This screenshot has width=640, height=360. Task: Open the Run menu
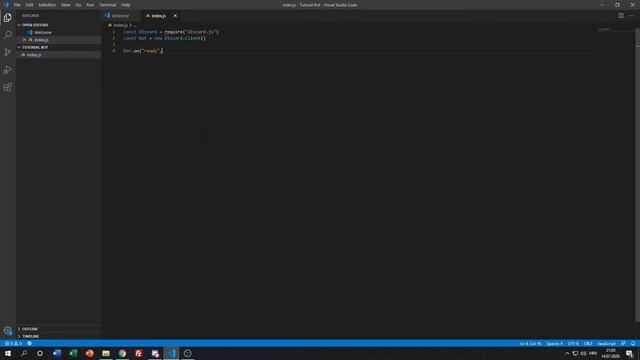(90, 5)
